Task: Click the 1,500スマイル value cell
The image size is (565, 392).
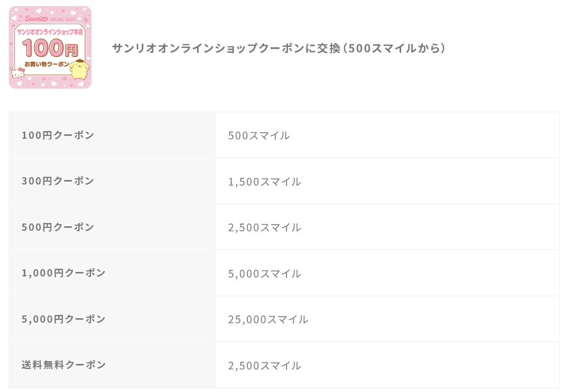Action: (388, 181)
